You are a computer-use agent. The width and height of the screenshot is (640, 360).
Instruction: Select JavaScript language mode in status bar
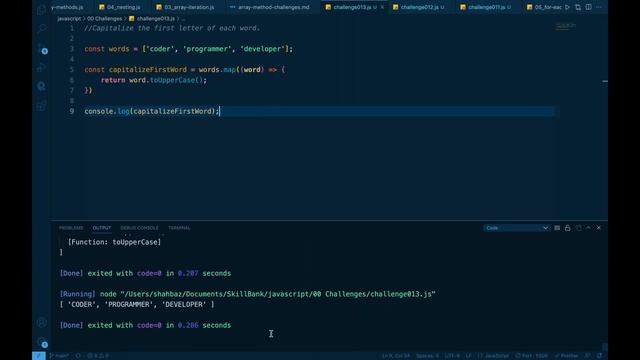coord(493,356)
